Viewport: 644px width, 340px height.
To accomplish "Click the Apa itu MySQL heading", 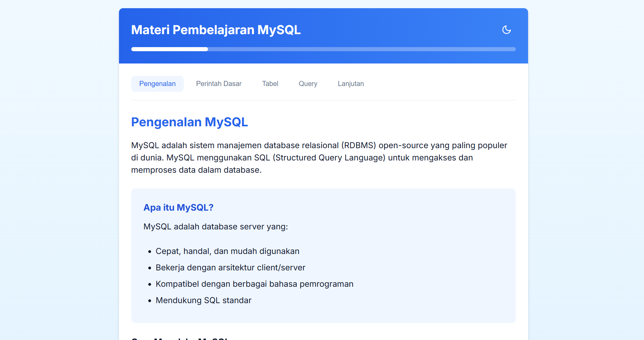I will coord(178,207).
